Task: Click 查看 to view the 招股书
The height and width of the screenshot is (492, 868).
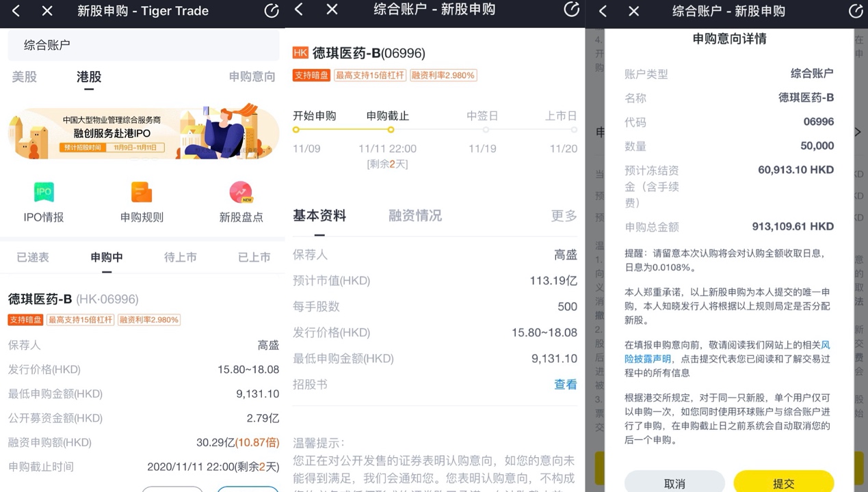Action: pos(566,385)
